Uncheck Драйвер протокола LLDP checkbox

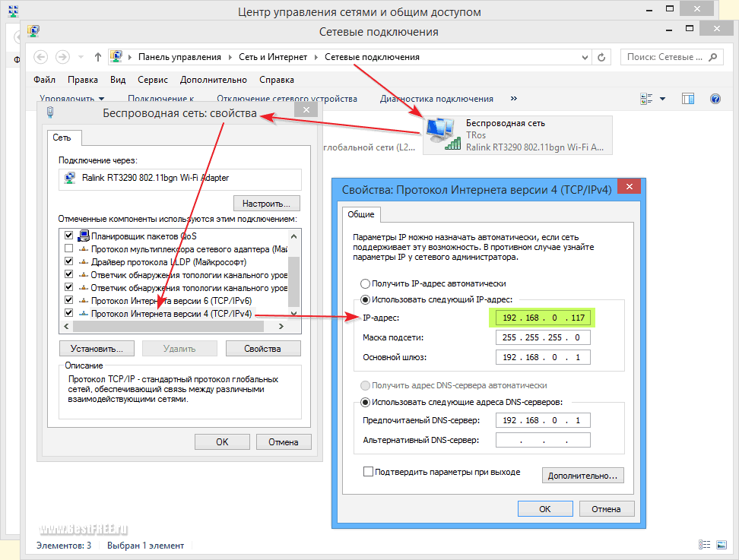[x=69, y=261]
